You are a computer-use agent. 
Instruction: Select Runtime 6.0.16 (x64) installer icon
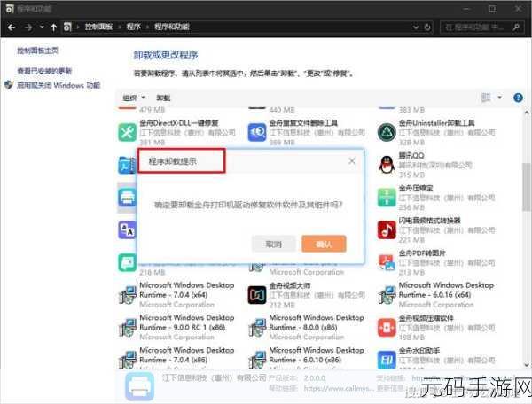[387, 295]
